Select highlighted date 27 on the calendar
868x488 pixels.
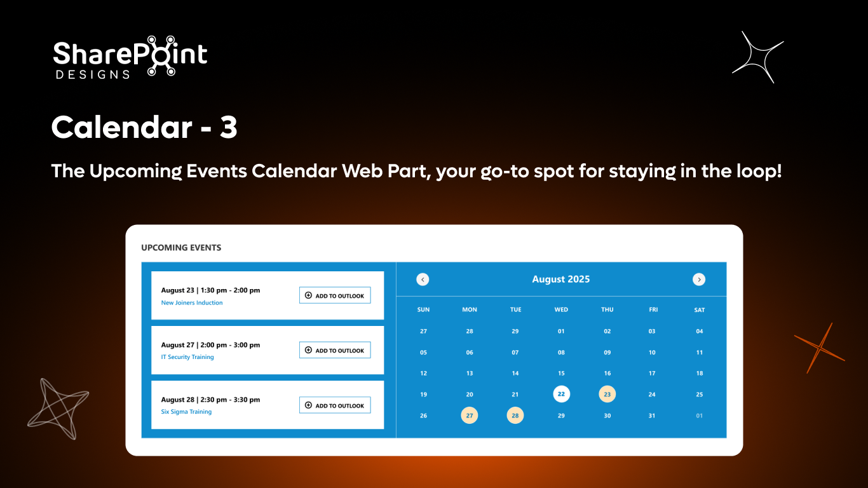point(470,415)
